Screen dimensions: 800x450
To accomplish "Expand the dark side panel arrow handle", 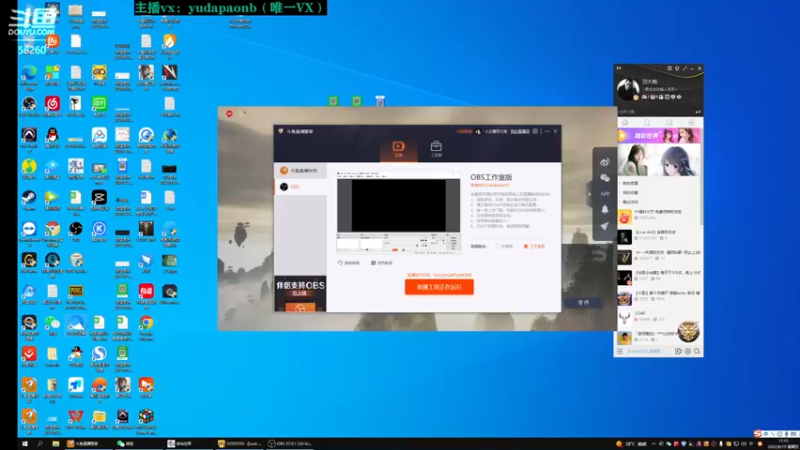I will click(590, 194).
